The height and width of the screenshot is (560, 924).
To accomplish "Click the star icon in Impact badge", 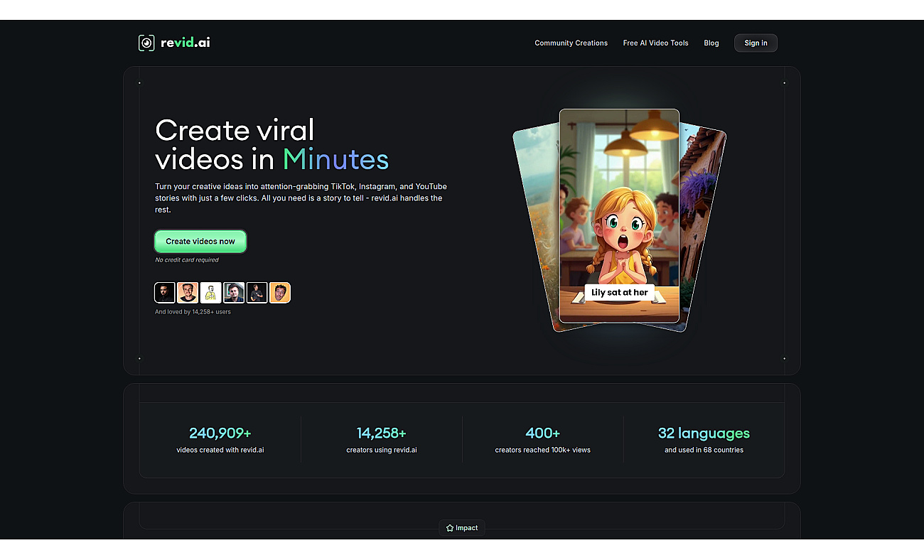I will tap(450, 528).
